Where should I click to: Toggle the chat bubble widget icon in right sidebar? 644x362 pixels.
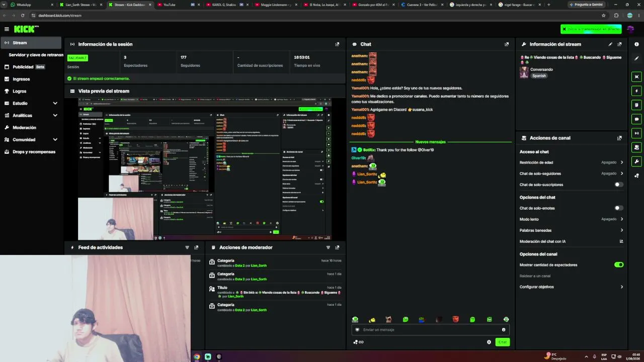636,119
